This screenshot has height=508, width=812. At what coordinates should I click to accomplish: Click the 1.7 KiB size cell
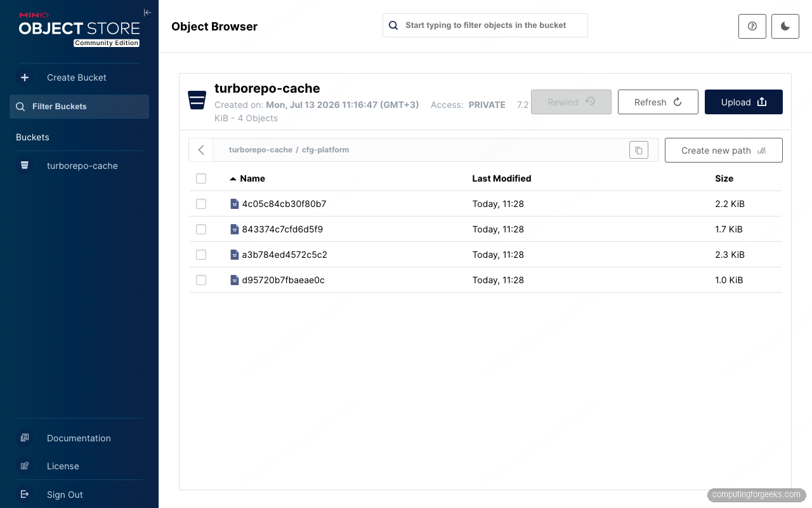point(729,229)
